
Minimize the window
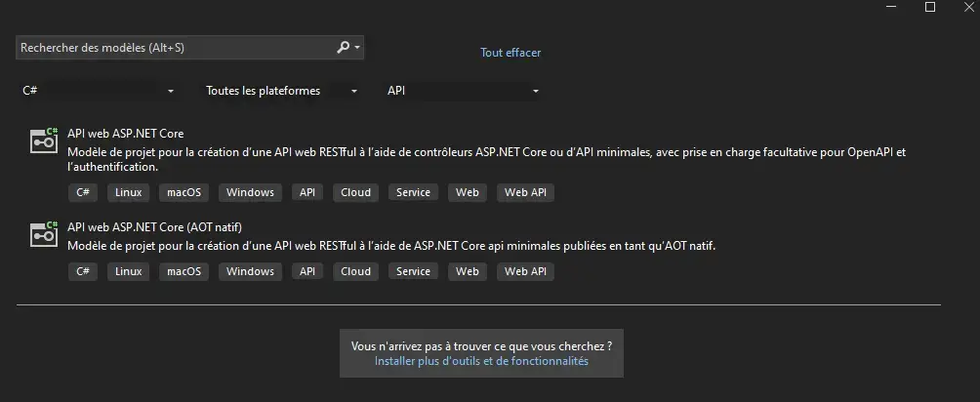892,6
